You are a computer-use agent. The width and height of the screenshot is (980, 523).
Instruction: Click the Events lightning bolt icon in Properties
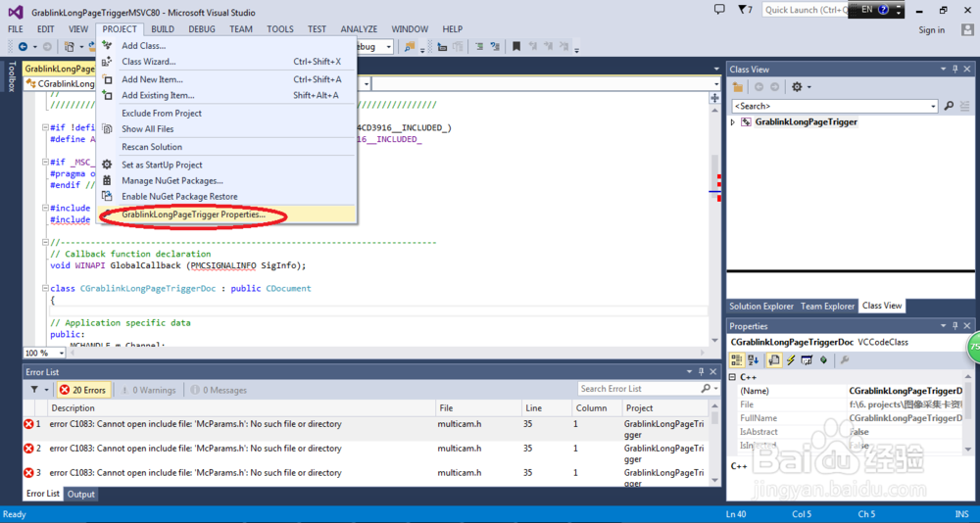point(791,359)
